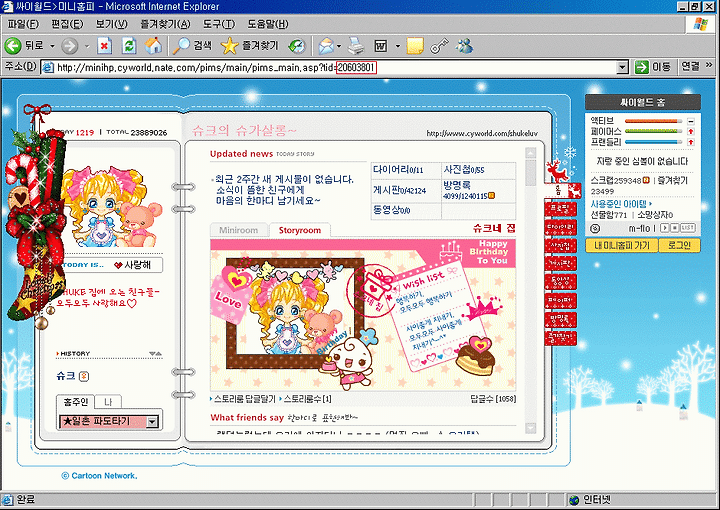This screenshot has height=510, width=720.
Task: Open the address bar URL dropdown
Action: (x=622, y=67)
